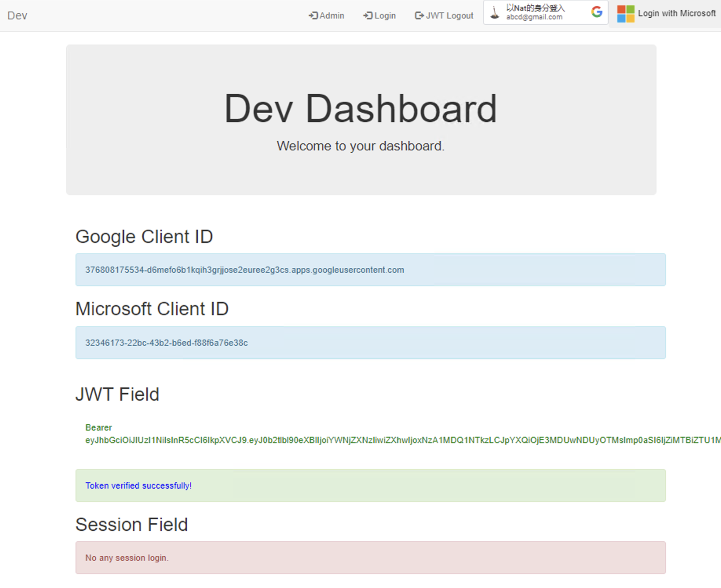Viewport: 721px width, 588px height.
Task: Click the Token verified successfully message
Action: 139,486
